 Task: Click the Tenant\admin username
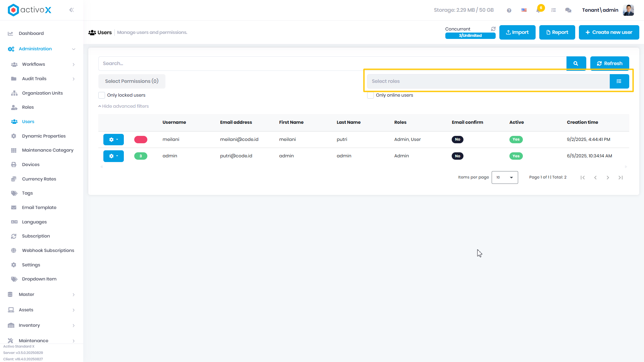[600, 10]
